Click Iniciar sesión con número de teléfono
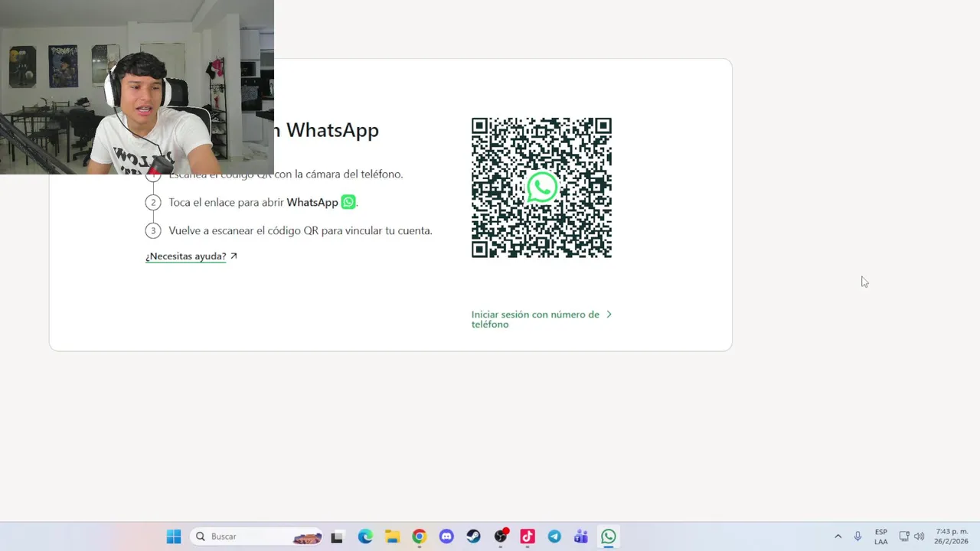Image resolution: width=980 pixels, height=551 pixels. tap(535, 319)
